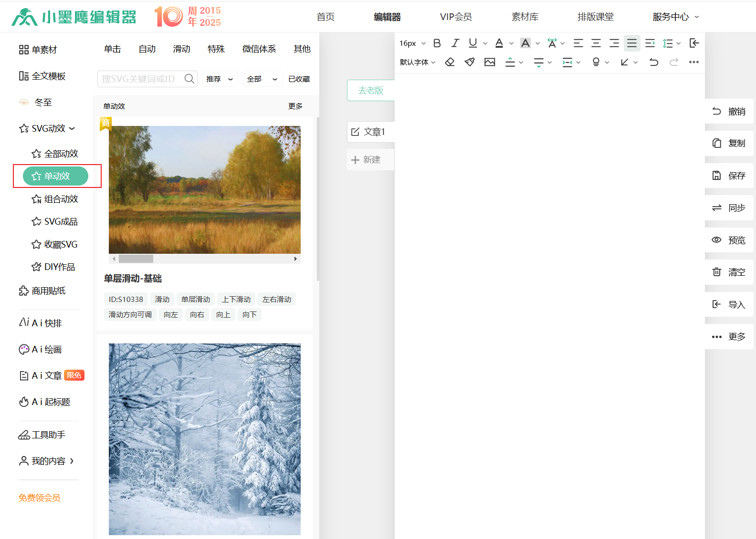Viewport: 756px width, 539px height.
Task: Insert image using the picture icon
Action: click(490, 62)
